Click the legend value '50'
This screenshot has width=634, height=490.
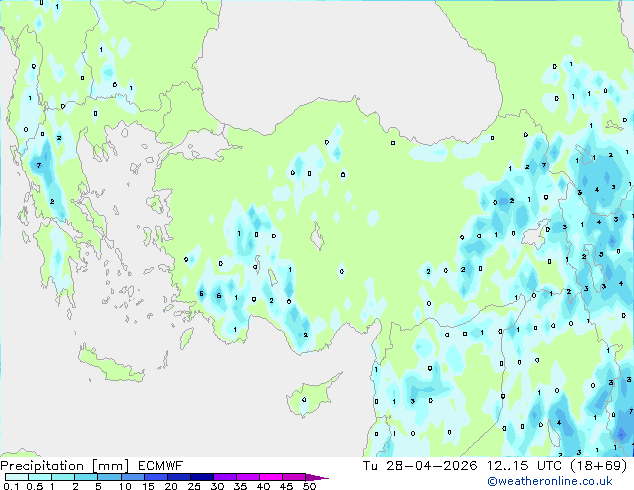click(309, 486)
